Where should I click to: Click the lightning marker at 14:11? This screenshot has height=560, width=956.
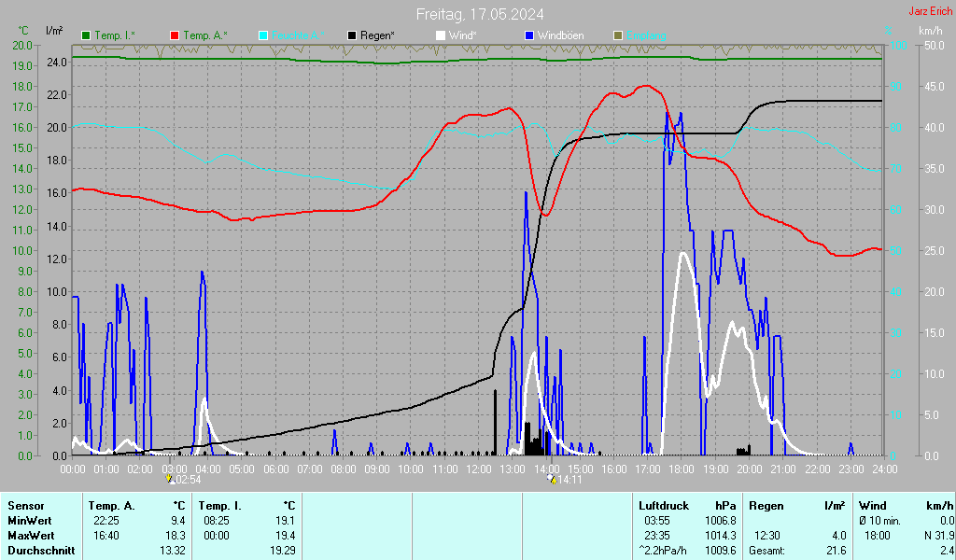(x=552, y=479)
